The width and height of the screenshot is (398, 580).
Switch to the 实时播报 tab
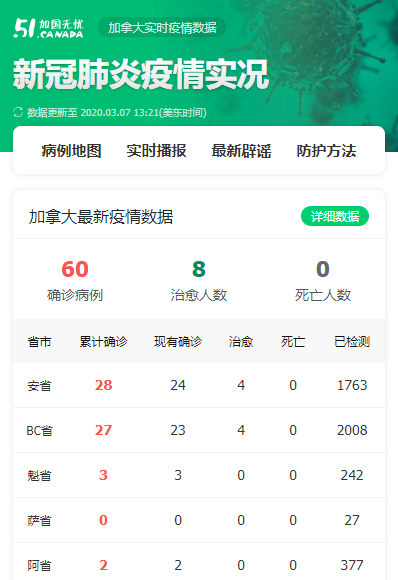(156, 151)
